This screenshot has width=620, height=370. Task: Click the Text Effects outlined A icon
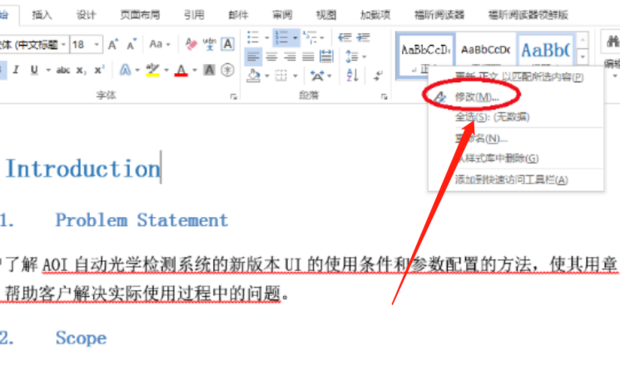point(125,70)
